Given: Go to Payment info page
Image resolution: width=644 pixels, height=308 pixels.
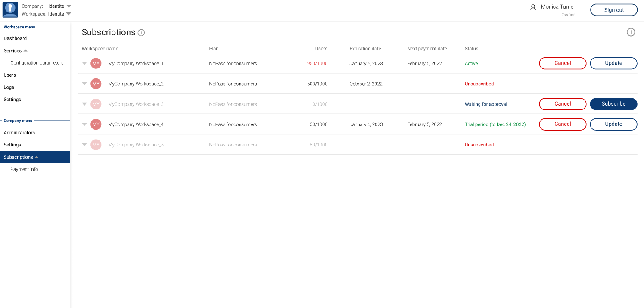Looking at the screenshot, I should 24,169.
